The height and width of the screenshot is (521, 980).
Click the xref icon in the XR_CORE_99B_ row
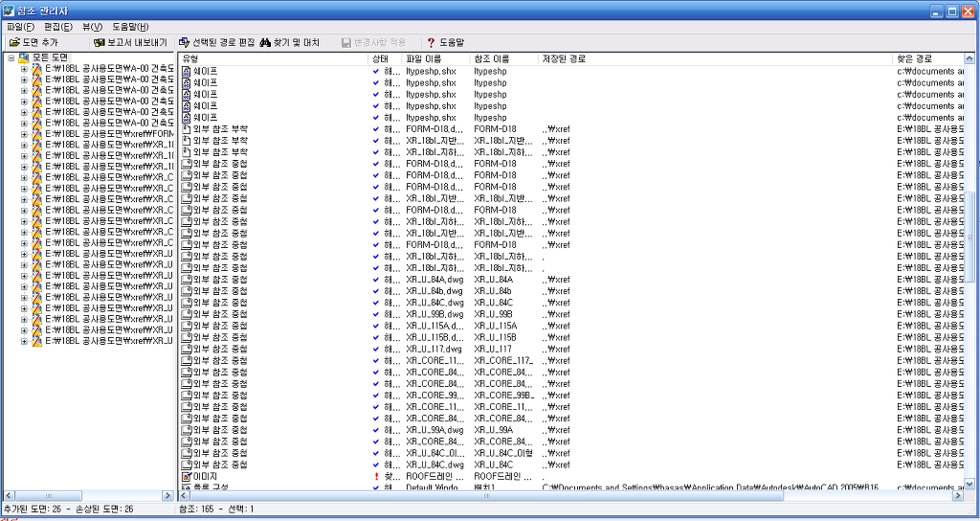(x=187, y=396)
